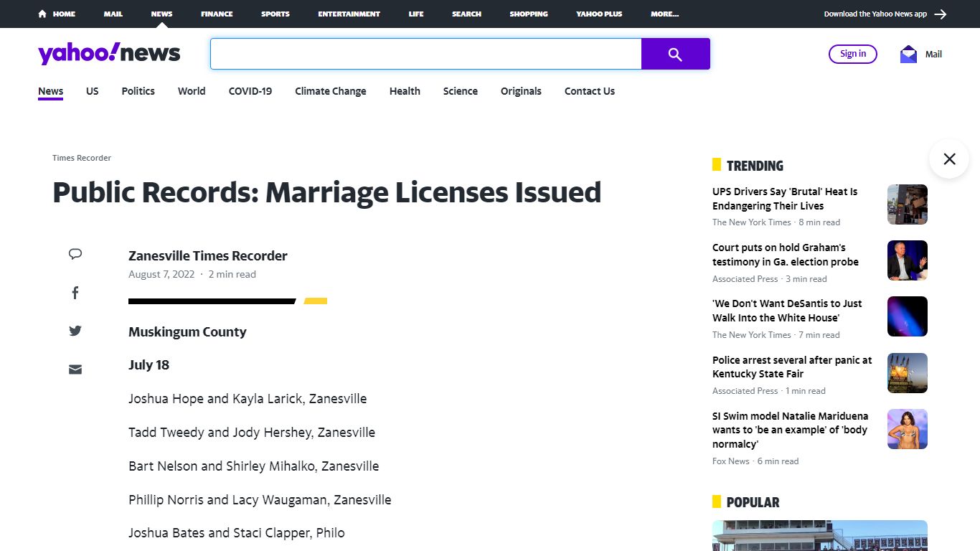Go to the Originals section tab

pos(521,91)
